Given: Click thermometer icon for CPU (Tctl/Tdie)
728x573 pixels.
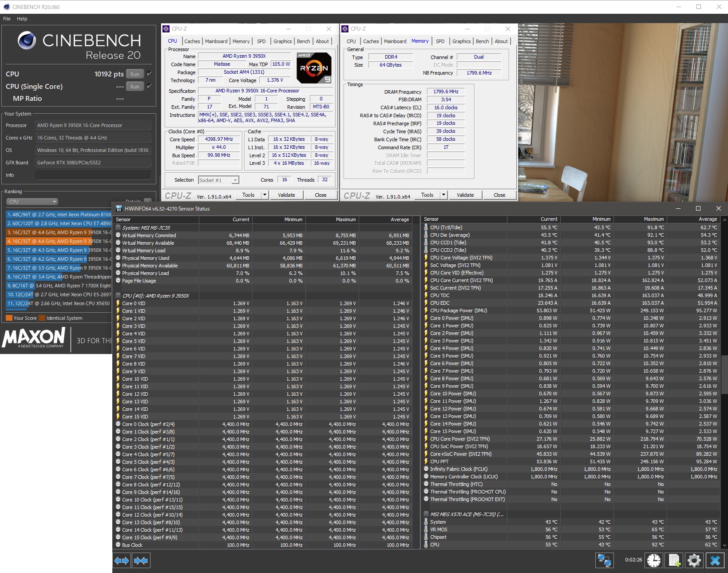Looking at the screenshot, I should (x=426, y=227).
